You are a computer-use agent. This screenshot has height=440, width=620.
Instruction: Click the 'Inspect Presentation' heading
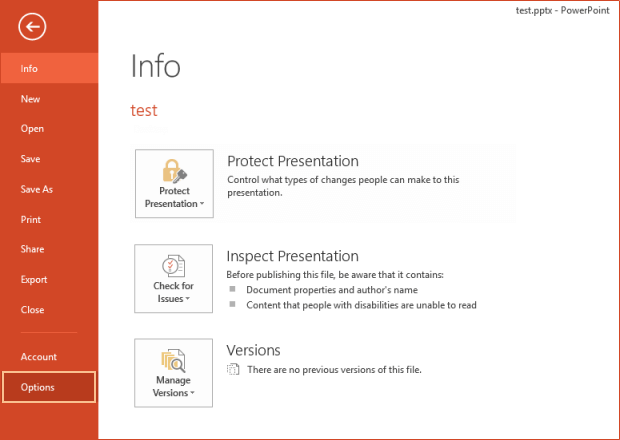click(x=293, y=256)
